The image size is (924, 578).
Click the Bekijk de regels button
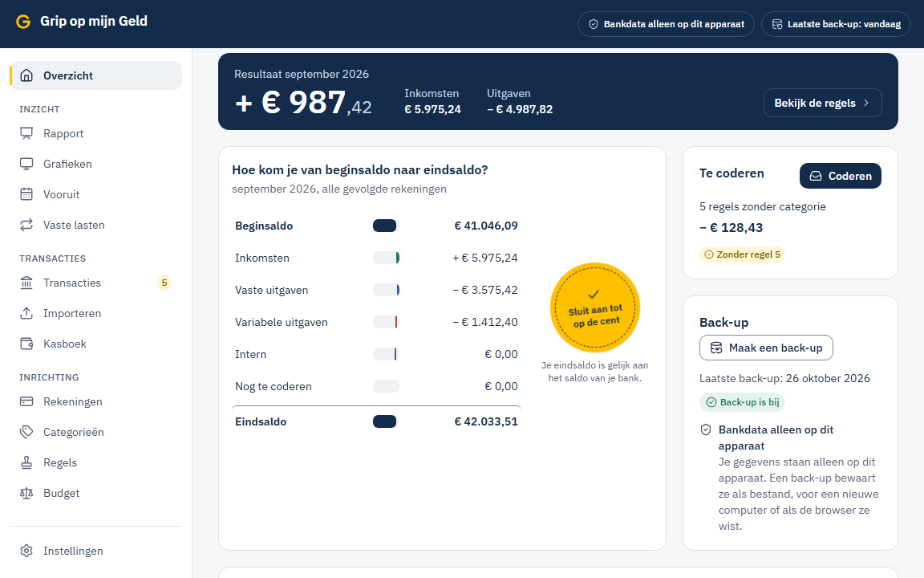click(823, 103)
